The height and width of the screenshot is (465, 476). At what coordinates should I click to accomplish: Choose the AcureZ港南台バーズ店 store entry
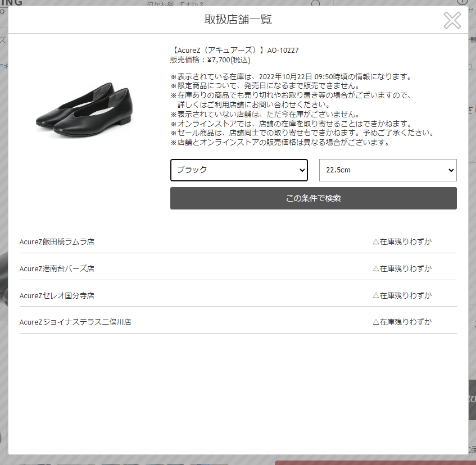pyautogui.click(x=57, y=269)
